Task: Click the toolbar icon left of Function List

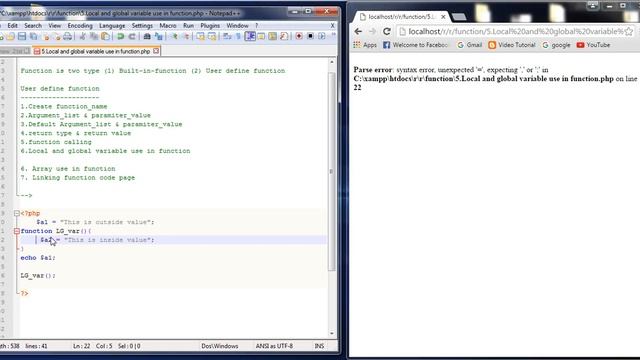Action: coord(272,37)
